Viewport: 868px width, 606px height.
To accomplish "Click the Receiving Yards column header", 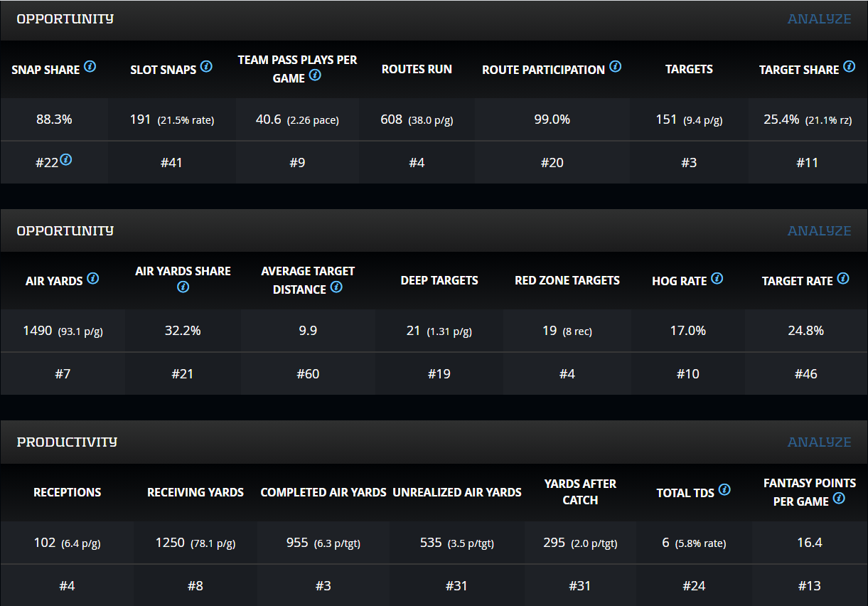I will 195,492.
